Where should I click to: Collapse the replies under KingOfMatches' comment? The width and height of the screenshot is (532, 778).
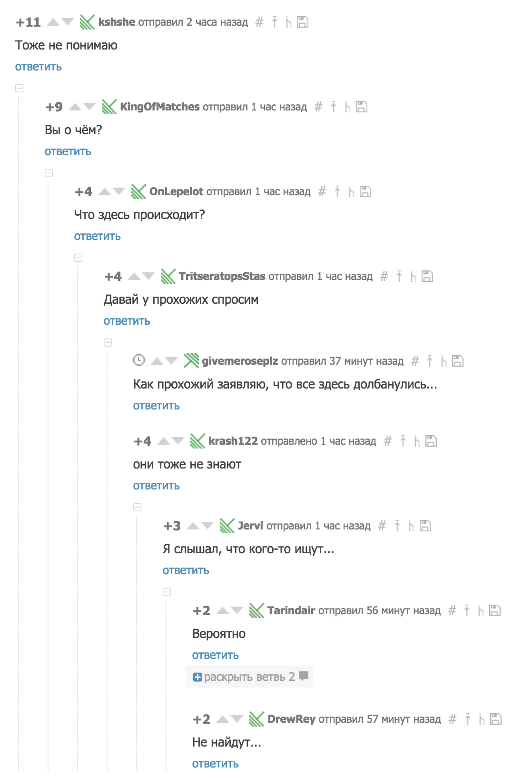point(49,173)
